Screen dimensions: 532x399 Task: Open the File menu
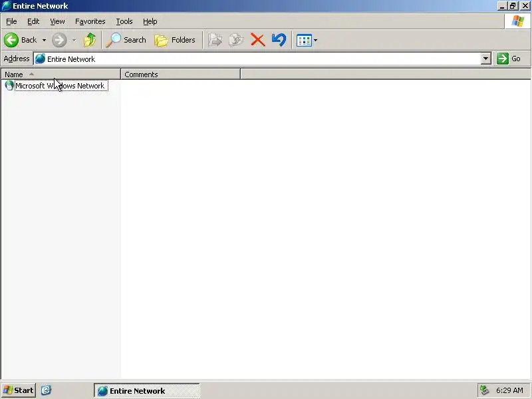coord(11,21)
